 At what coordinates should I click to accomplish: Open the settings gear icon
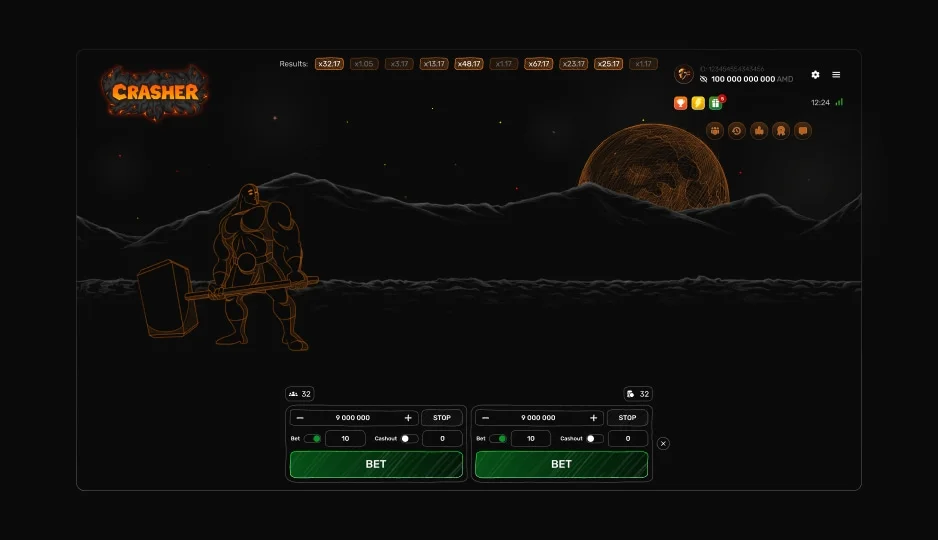[815, 75]
